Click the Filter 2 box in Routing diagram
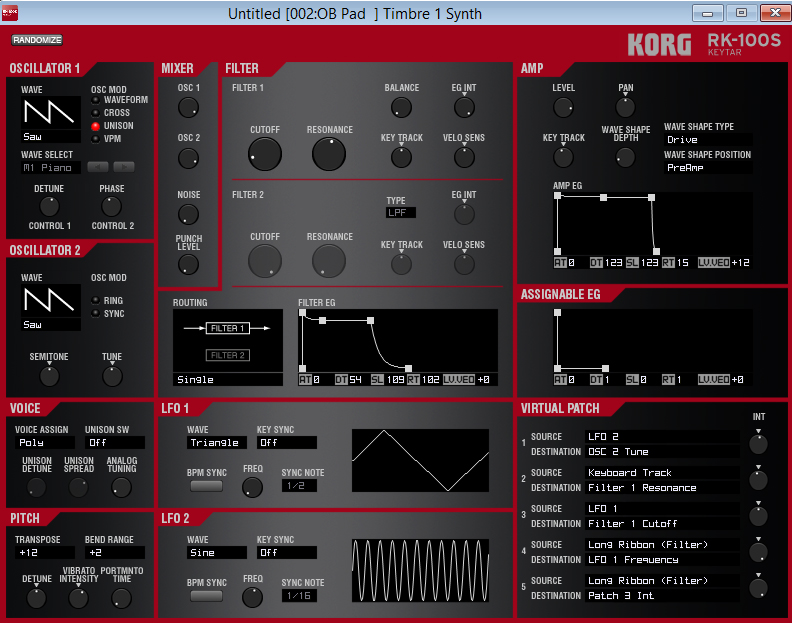The width and height of the screenshot is (792, 623). [x=227, y=355]
